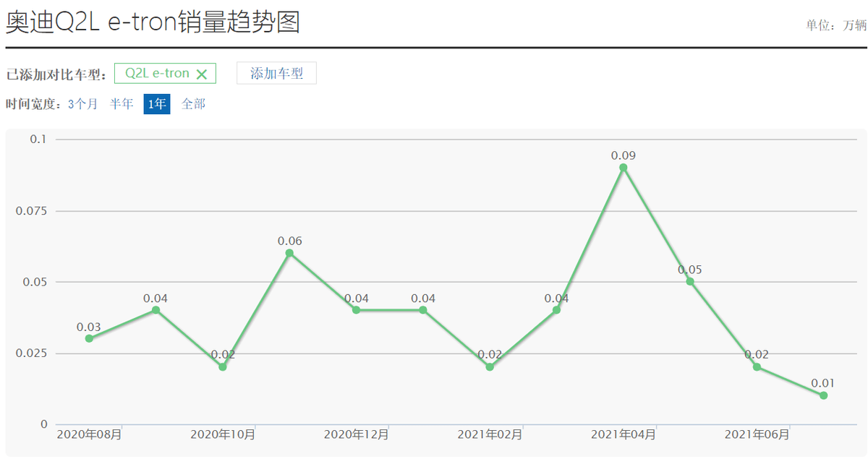Image resolution: width=868 pixels, height=459 pixels.
Task: Select the 3个月 time range
Action: click(x=82, y=104)
